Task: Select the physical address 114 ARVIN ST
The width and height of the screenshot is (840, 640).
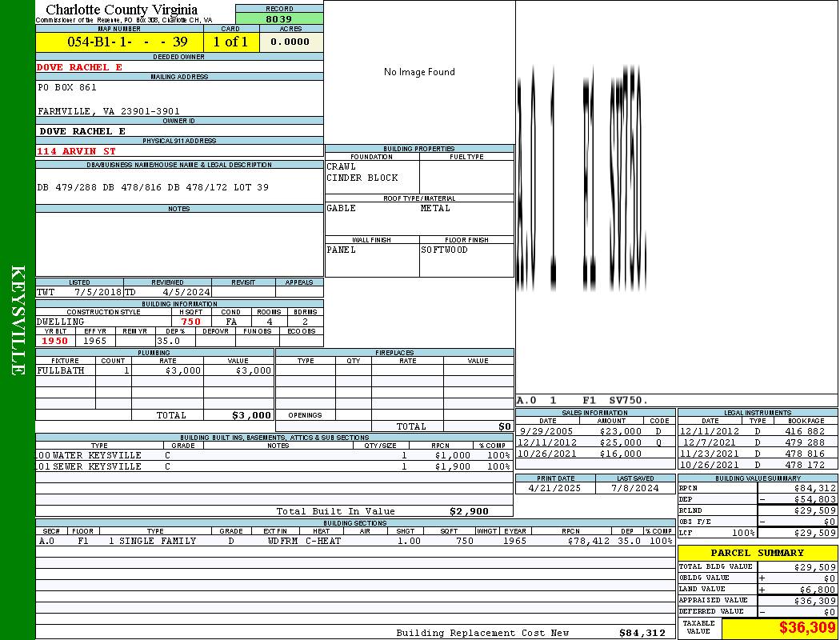Action: coord(77,151)
